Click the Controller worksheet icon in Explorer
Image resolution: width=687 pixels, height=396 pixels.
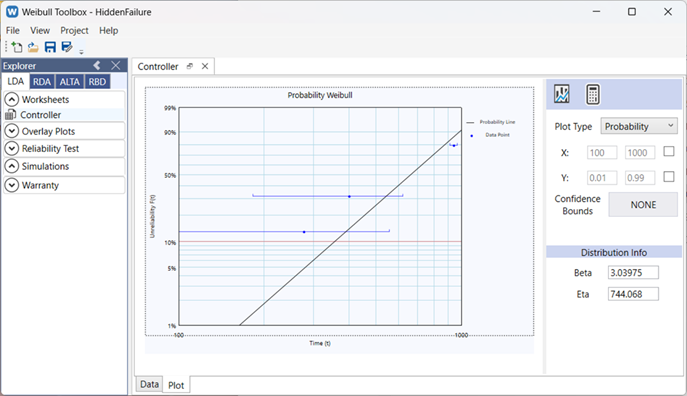[11, 115]
